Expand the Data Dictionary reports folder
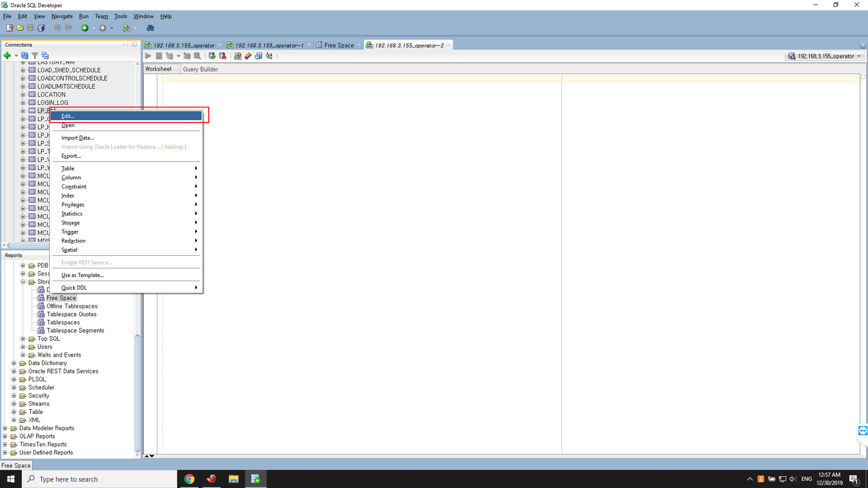Screen dimensions: 868x488 pos(14,363)
